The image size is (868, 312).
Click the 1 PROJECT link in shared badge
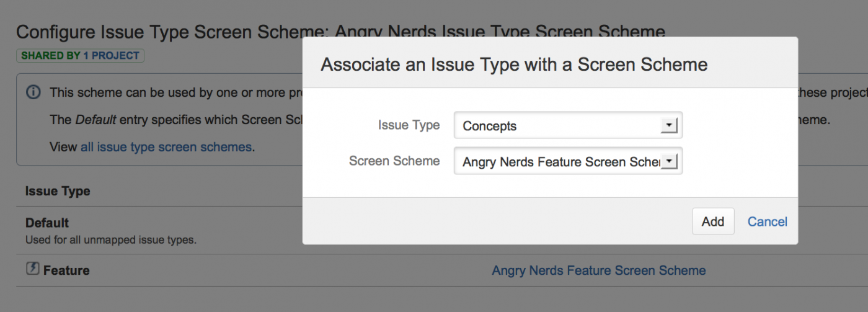[x=111, y=56]
